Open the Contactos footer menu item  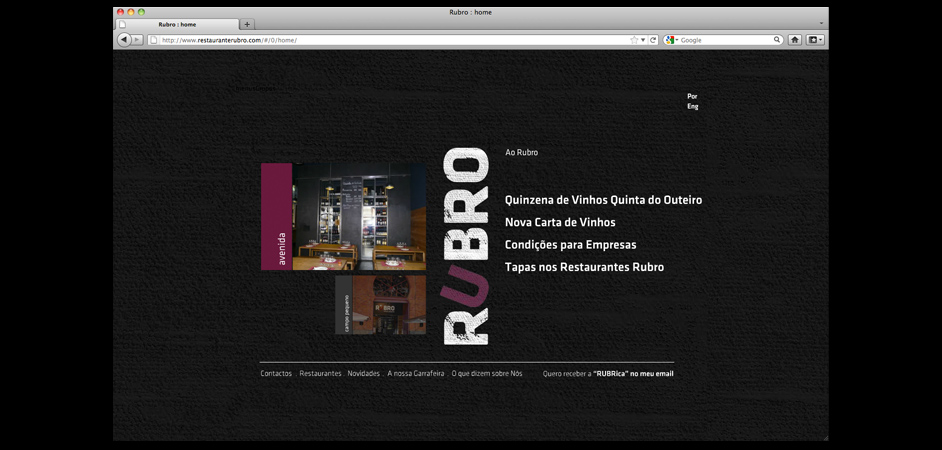coord(276,374)
